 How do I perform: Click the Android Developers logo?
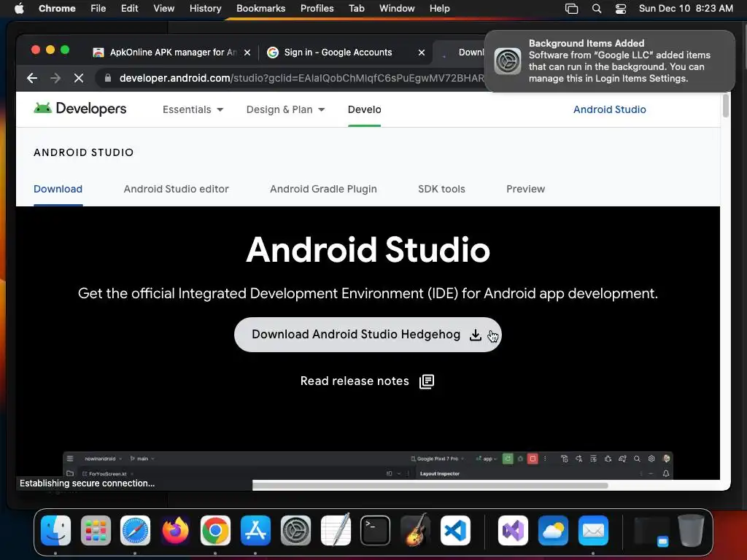(80, 109)
